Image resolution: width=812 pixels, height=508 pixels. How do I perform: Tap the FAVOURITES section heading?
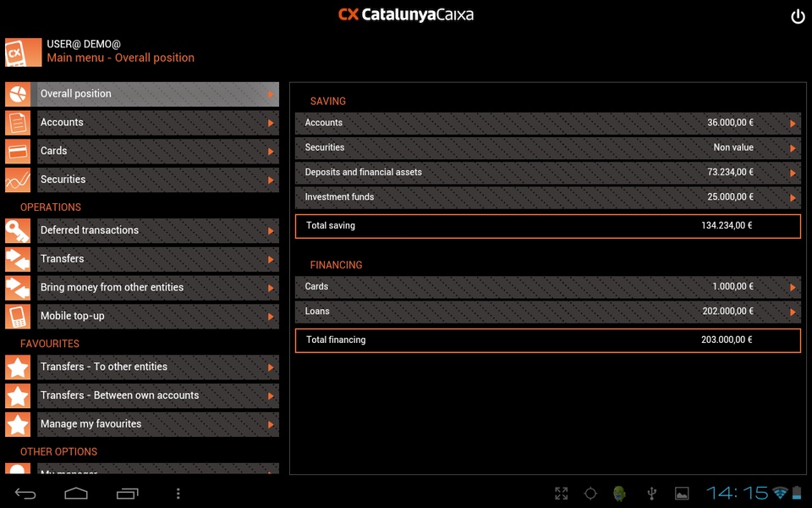pos(50,344)
